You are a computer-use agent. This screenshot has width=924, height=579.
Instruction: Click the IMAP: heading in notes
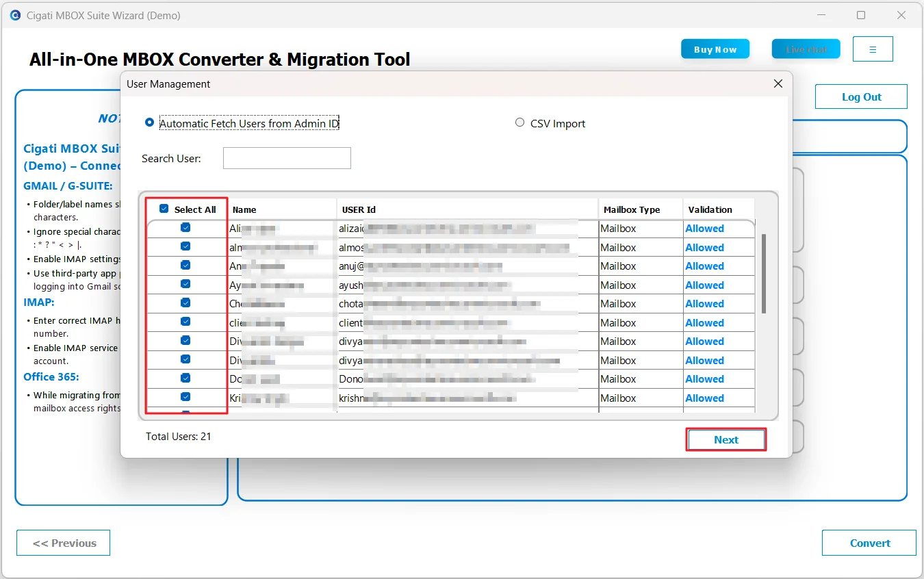point(39,302)
